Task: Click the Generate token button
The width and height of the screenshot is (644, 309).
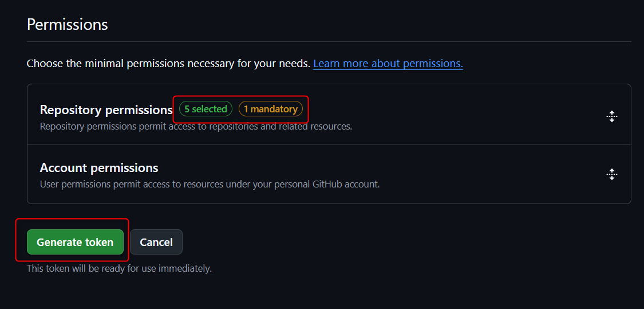Action: pyautogui.click(x=75, y=242)
